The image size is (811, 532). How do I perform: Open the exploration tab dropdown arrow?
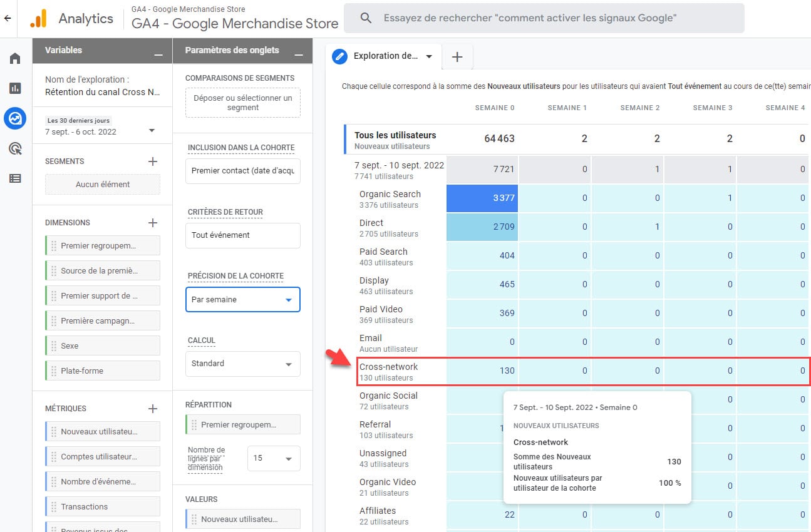pos(429,56)
